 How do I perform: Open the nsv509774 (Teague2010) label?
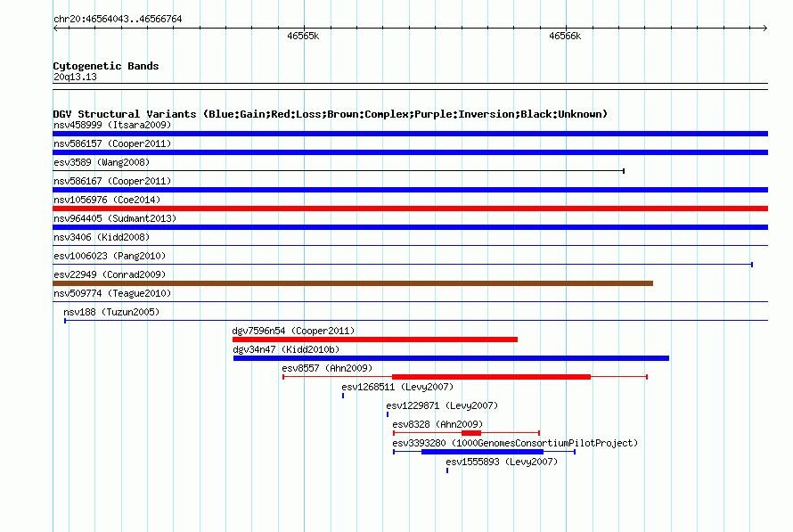pos(112,293)
